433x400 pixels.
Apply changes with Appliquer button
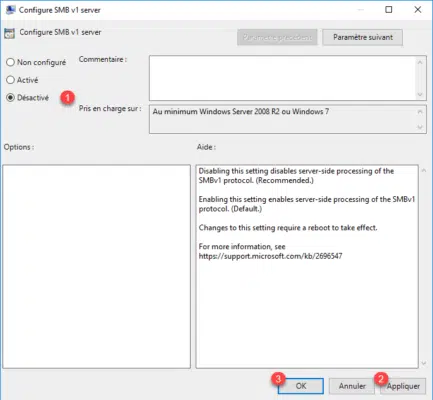coord(403,386)
